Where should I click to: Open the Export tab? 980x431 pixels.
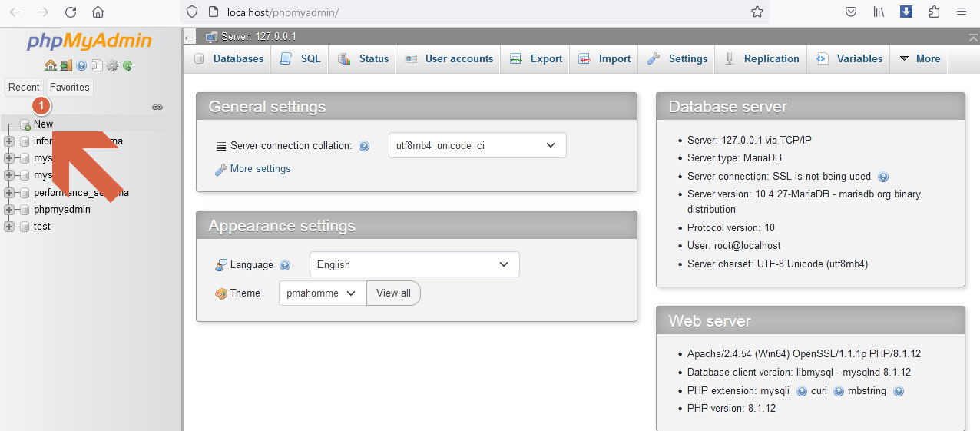point(536,58)
